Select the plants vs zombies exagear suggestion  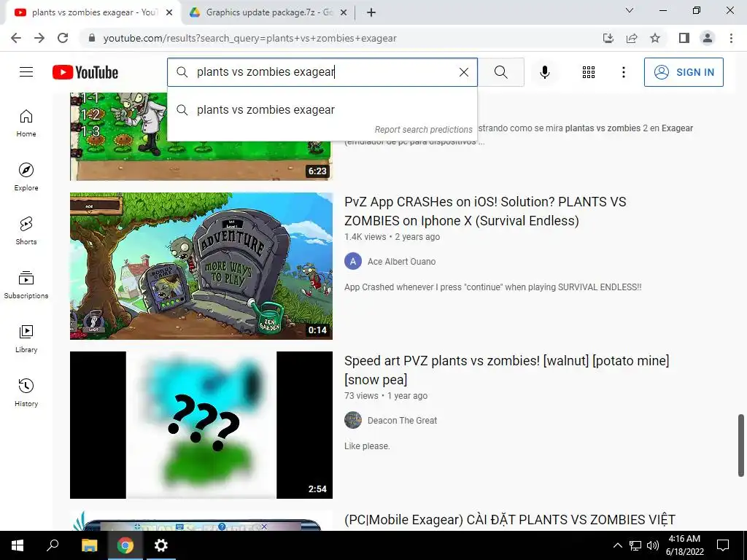pyautogui.click(x=322, y=109)
